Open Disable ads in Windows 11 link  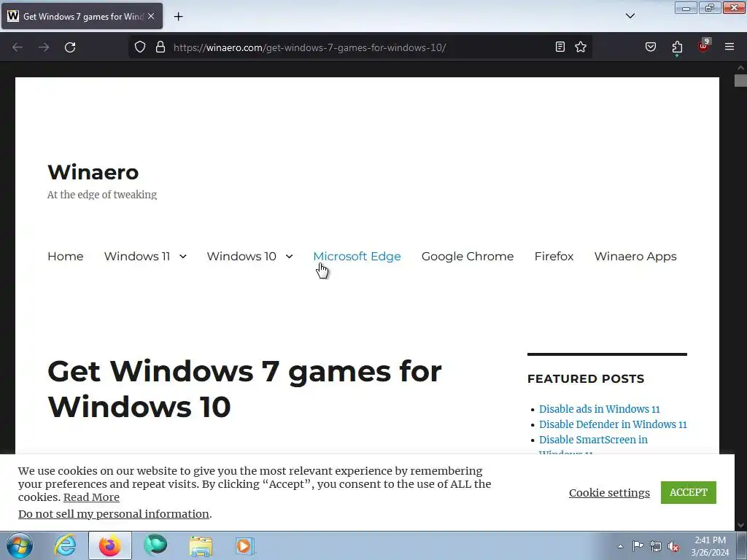(x=600, y=409)
